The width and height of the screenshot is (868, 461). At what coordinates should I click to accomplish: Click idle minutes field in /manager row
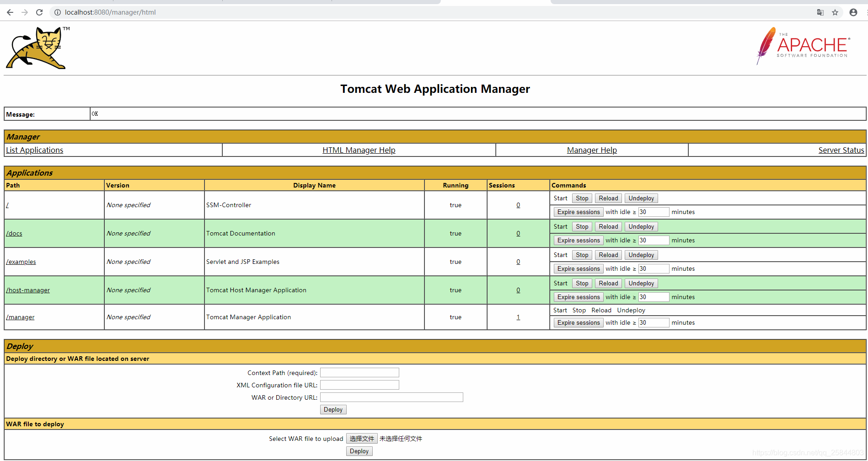tap(654, 322)
